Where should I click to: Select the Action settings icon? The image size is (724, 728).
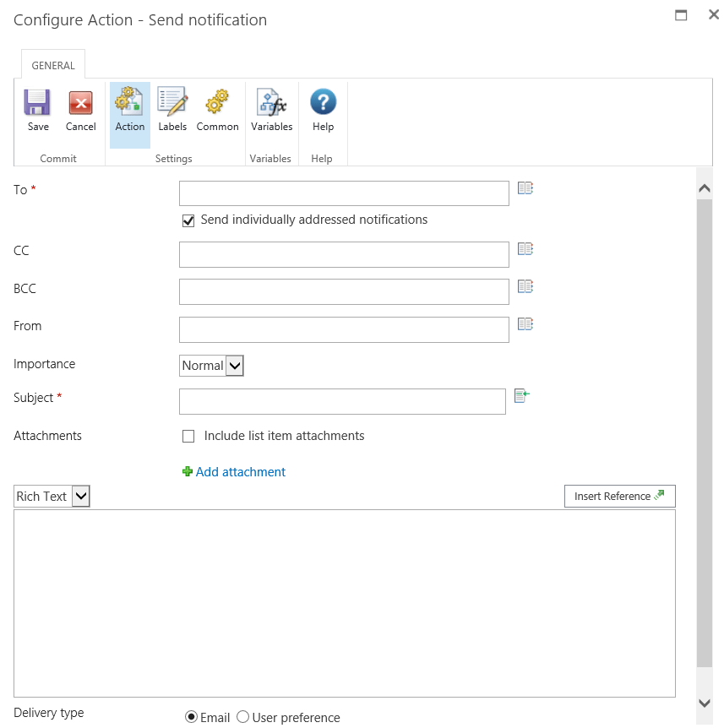click(x=128, y=101)
